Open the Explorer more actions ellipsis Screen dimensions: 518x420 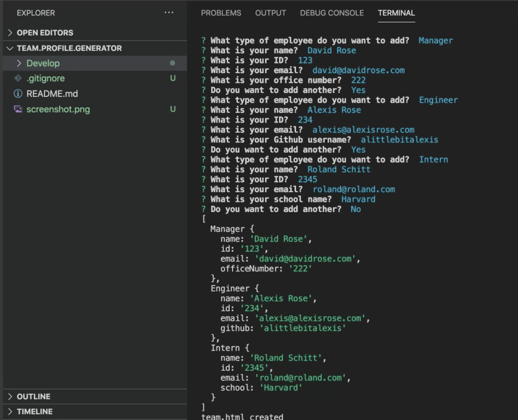point(169,12)
